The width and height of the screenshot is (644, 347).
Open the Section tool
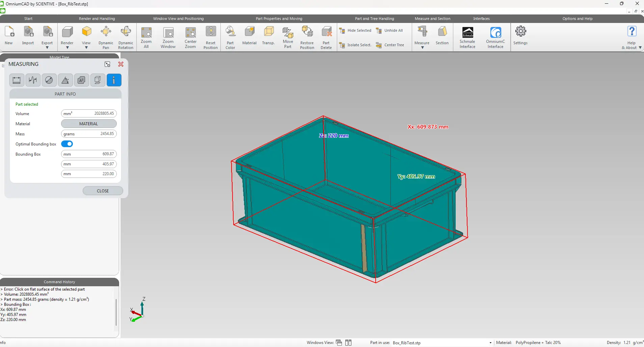[x=442, y=35]
